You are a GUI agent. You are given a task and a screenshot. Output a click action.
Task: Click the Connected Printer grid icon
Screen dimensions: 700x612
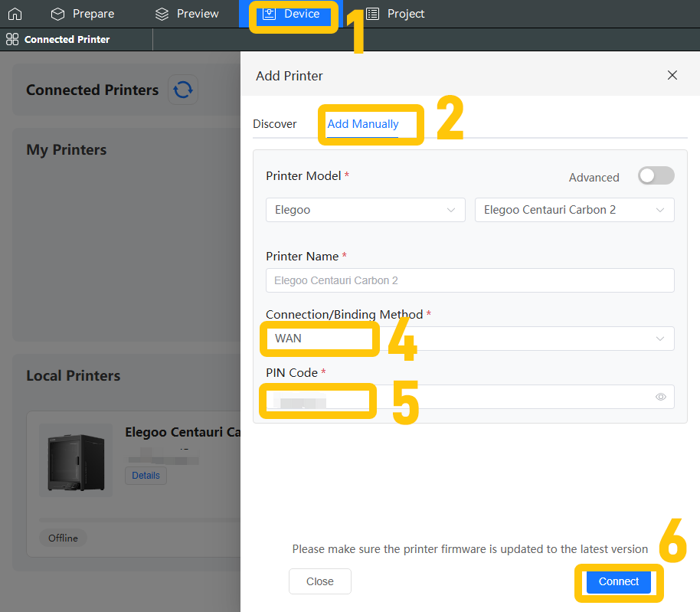(12, 39)
